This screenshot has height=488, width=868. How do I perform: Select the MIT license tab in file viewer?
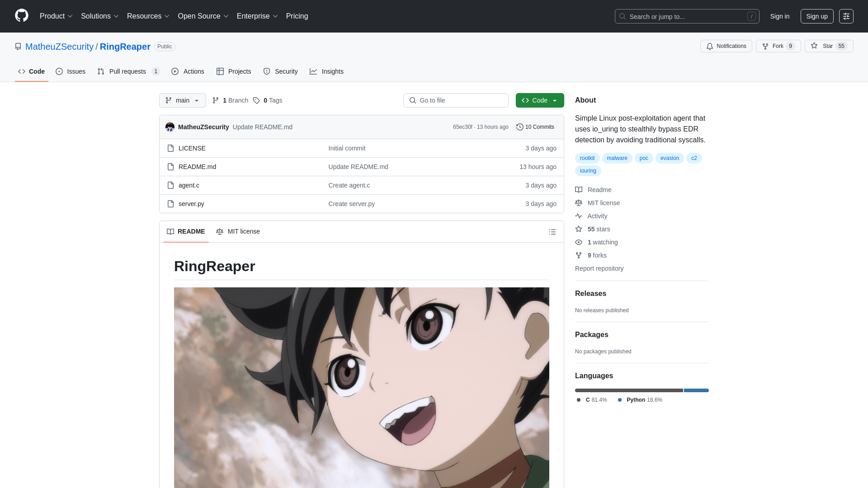point(238,231)
